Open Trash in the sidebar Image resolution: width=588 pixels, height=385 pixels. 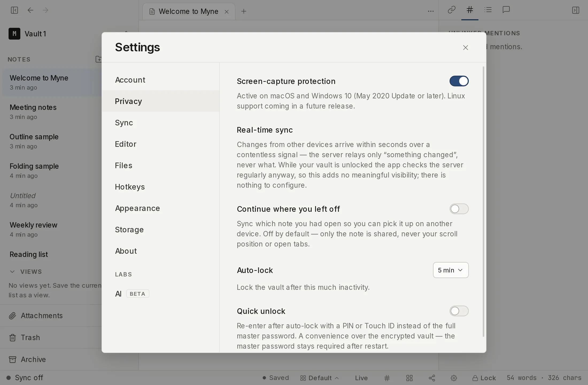(x=51, y=337)
